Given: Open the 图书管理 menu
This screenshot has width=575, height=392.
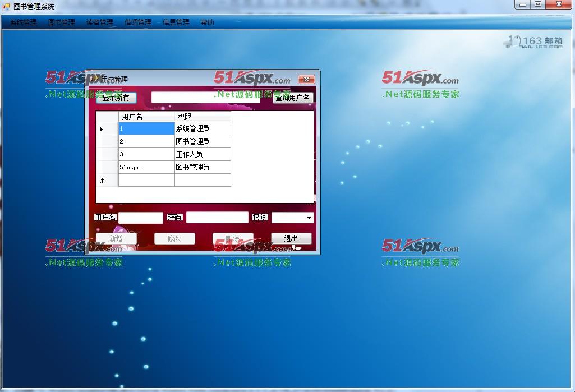Looking at the screenshot, I should pos(62,22).
